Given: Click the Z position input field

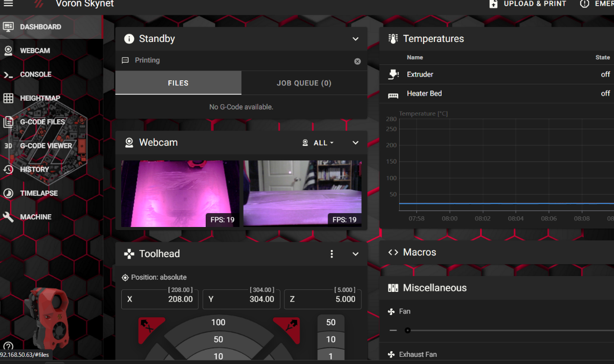Looking at the screenshot, I should [x=322, y=299].
